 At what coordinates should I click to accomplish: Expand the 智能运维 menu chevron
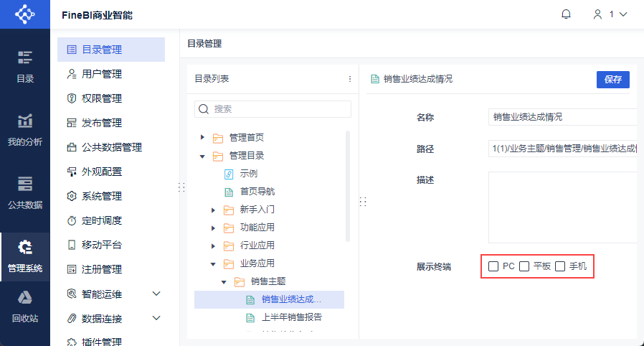click(156, 294)
